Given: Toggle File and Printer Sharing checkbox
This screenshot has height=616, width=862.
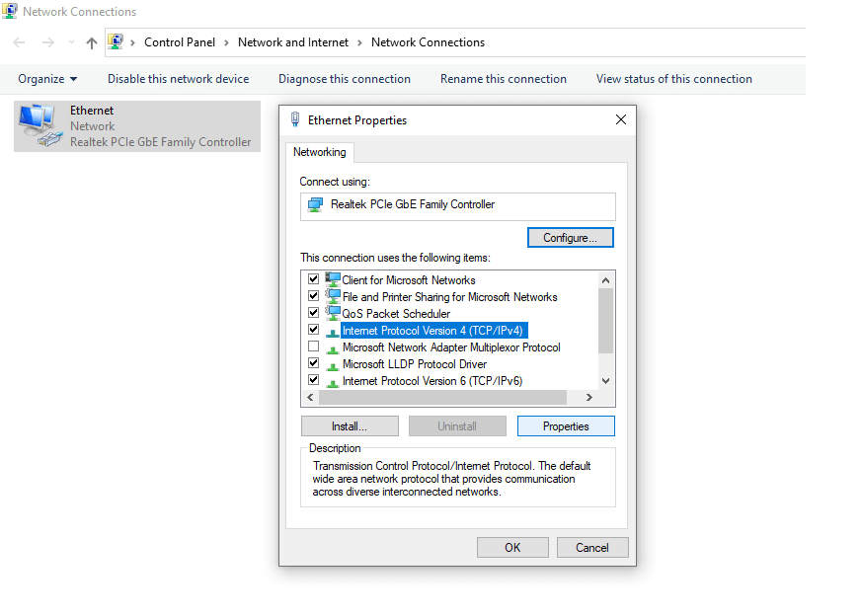Looking at the screenshot, I should pos(313,296).
